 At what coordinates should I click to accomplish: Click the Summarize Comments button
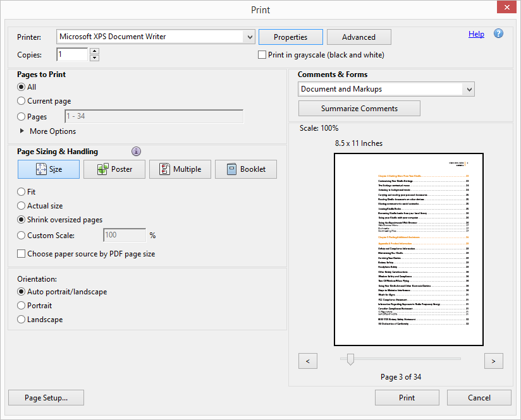point(359,109)
